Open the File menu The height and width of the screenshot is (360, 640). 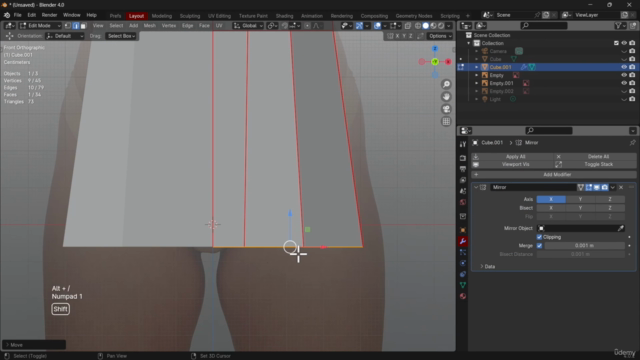(18, 15)
